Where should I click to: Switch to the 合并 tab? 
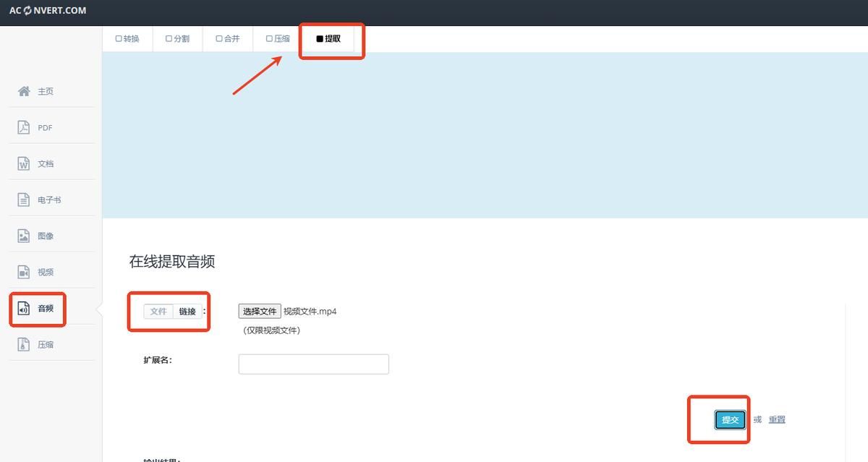click(228, 39)
